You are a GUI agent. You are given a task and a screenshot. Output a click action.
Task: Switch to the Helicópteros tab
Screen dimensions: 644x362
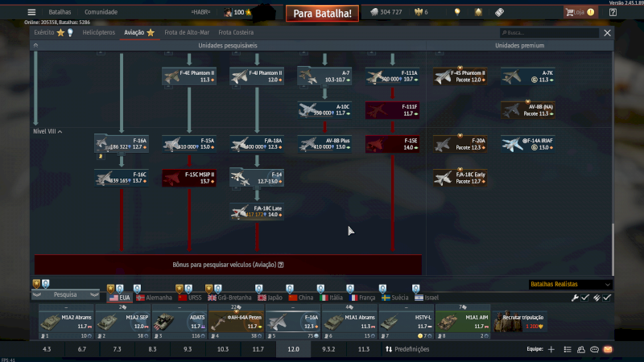99,32
